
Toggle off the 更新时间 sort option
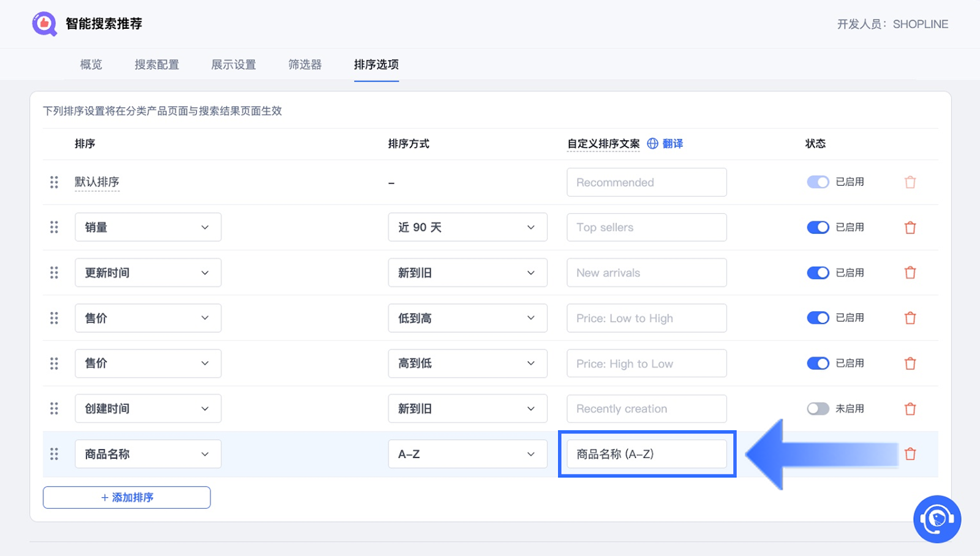tap(818, 273)
